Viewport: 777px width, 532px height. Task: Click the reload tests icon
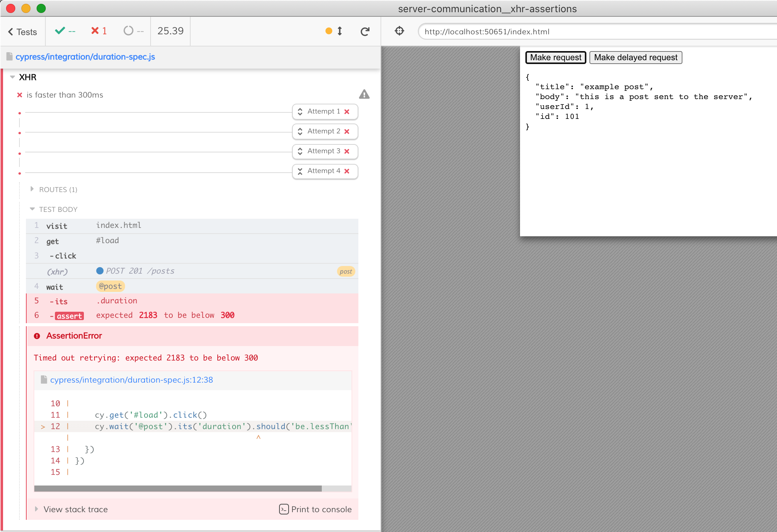(x=365, y=32)
